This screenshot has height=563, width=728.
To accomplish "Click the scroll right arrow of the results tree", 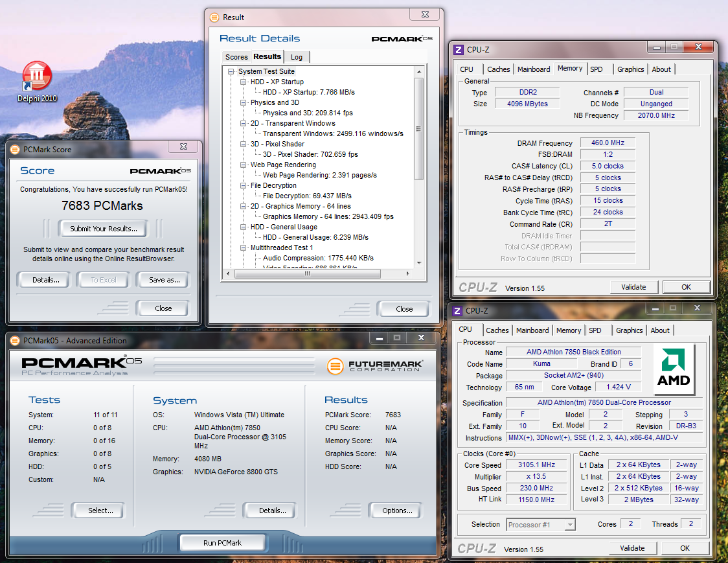I will [x=407, y=274].
